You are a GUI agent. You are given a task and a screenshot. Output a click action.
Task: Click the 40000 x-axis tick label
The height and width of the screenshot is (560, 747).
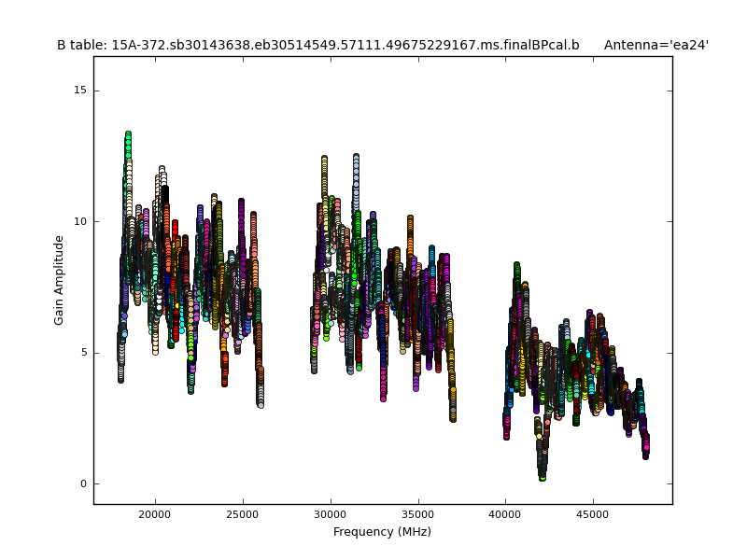(x=505, y=514)
